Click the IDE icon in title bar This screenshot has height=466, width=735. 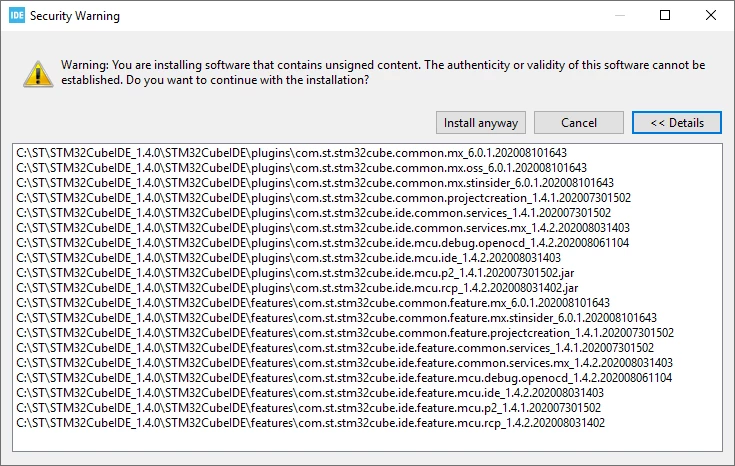(x=16, y=15)
